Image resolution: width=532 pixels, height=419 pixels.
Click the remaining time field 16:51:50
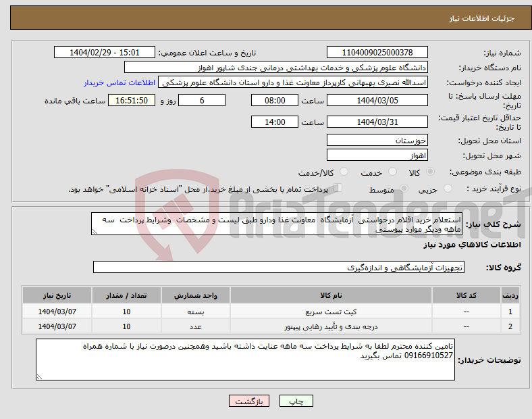[x=132, y=101]
